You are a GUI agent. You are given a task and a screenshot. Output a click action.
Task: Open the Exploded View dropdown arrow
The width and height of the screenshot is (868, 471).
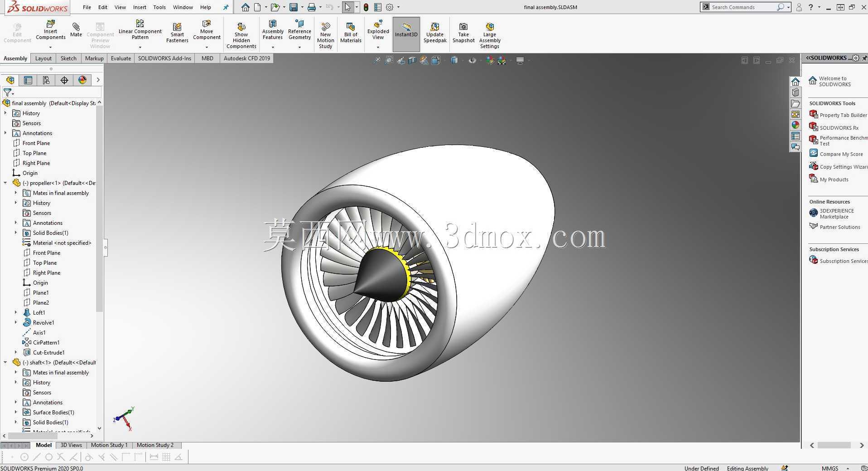click(x=378, y=47)
